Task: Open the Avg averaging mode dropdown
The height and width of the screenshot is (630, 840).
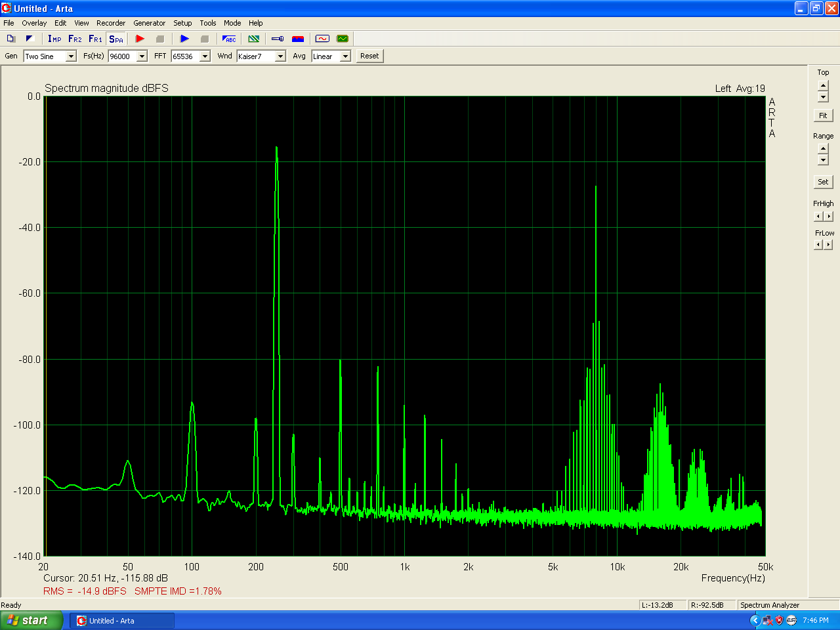Action: [x=345, y=56]
